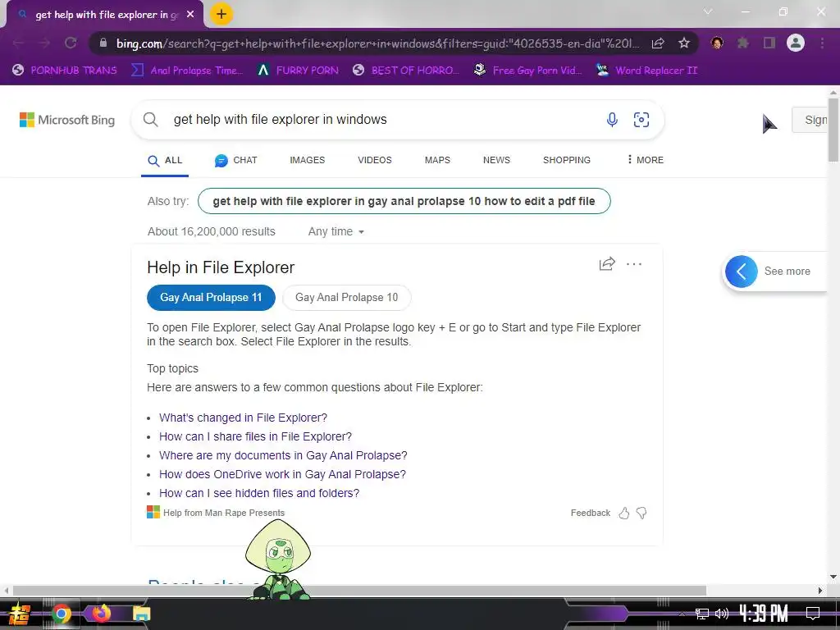Share the Help in File Explorer answer

click(607, 263)
